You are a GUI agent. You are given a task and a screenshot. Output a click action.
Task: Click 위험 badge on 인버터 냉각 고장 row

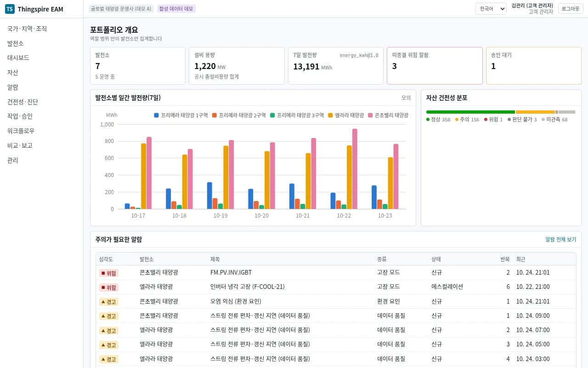109,287
